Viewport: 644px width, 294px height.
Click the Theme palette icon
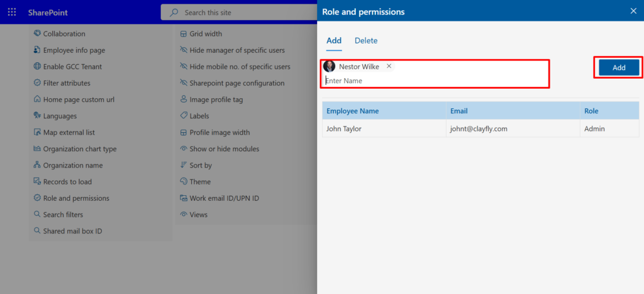coord(184,182)
